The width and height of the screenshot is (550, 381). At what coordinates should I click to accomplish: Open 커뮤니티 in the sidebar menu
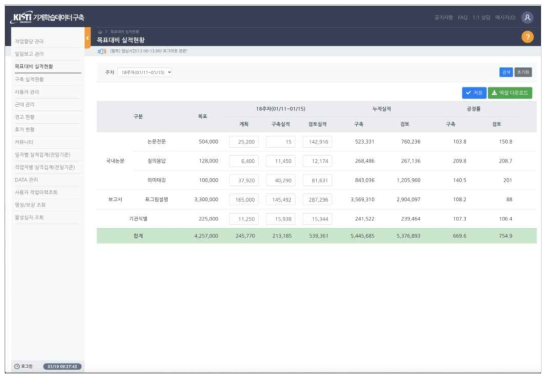point(24,142)
